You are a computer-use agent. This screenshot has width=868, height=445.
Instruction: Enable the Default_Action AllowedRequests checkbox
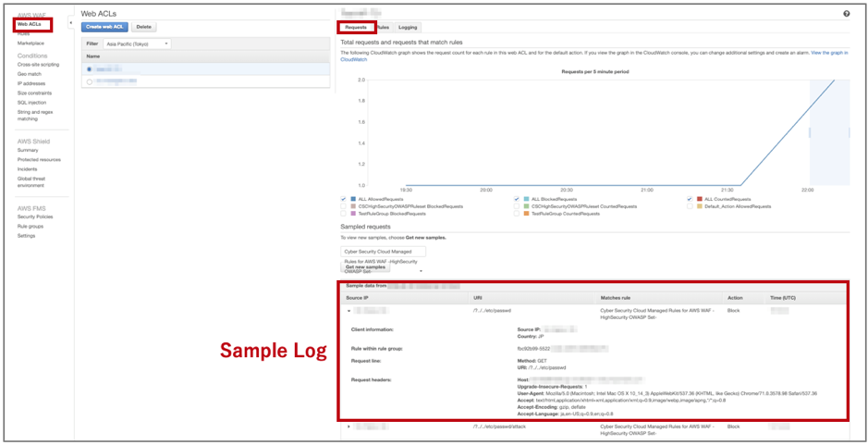pos(690,206)
